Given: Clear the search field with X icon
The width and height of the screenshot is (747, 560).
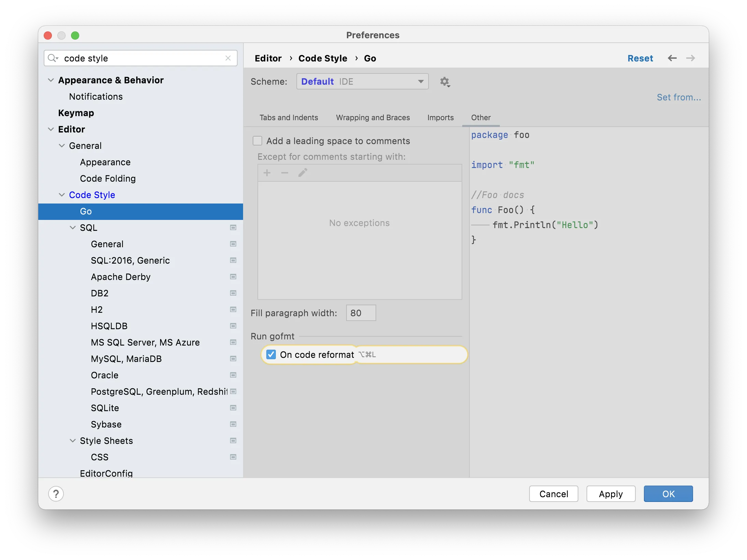Looking at the screenshot, I should click(x=228, y=58).
